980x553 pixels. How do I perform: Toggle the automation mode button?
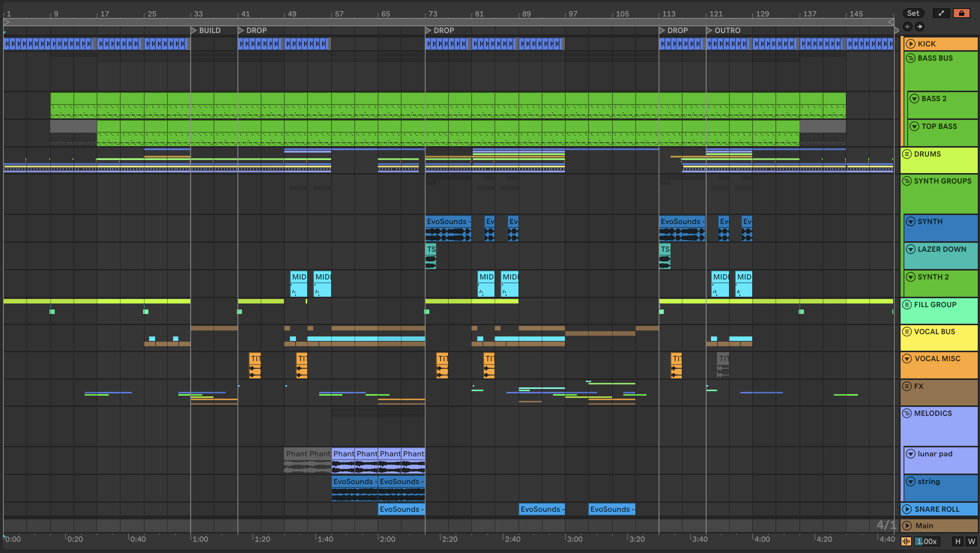(941, 13)
